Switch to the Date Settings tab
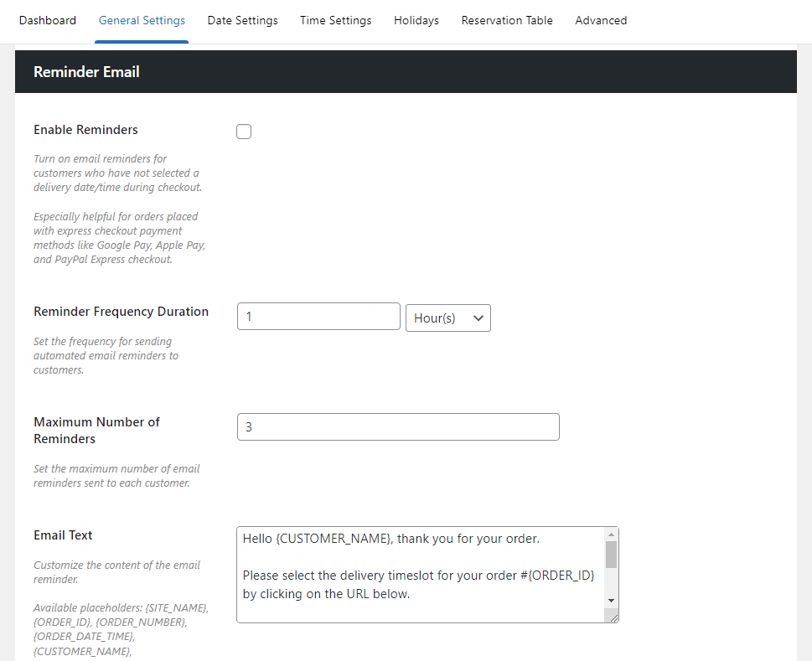 point(242,20)
